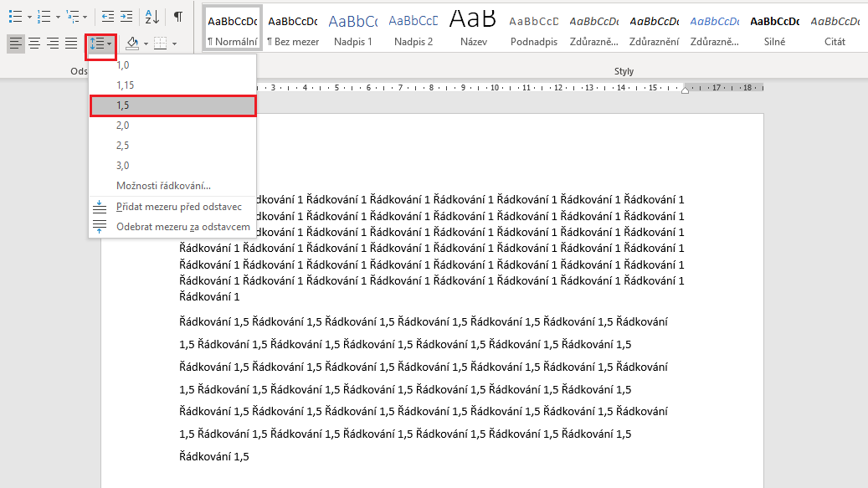This screenshot has height=488, width=868.
Task: Click the bullet list icon
Action: click(x=15, y=17)
